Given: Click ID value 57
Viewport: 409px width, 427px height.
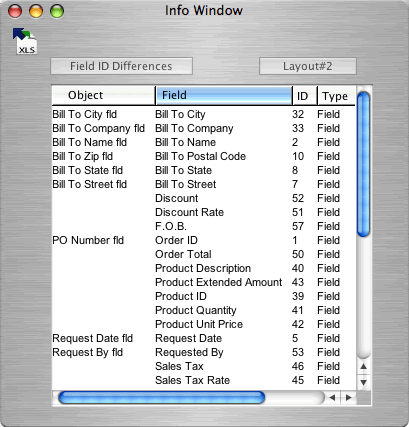Looking at the screenshot, I should pyautogui.click(x=298, y=226).
